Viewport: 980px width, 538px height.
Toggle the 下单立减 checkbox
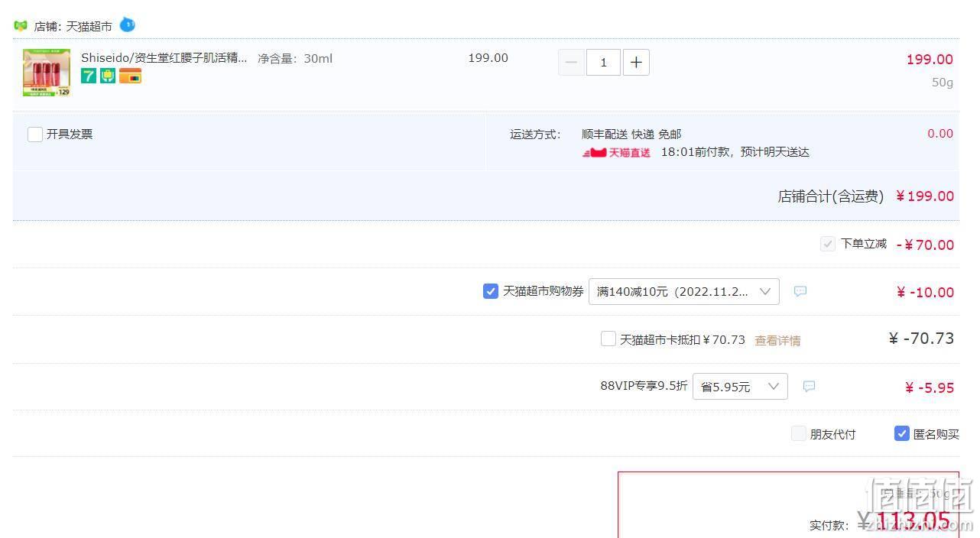click(x=827, y=244)
